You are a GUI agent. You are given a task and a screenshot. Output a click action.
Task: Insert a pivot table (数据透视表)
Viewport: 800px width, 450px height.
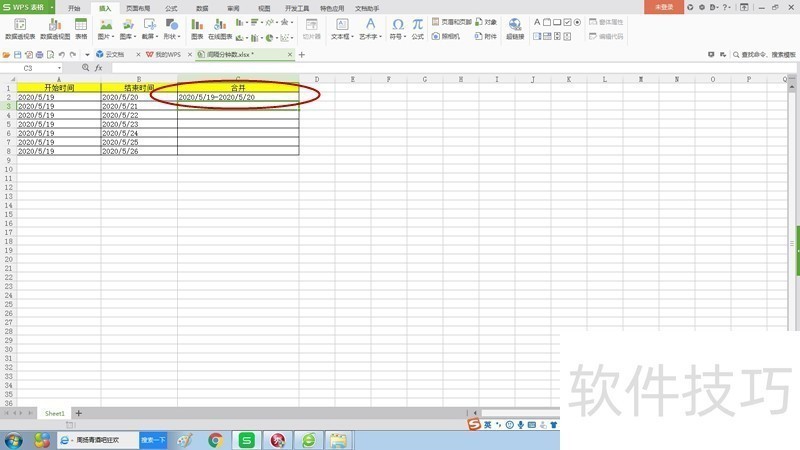[x=19, y=27]
